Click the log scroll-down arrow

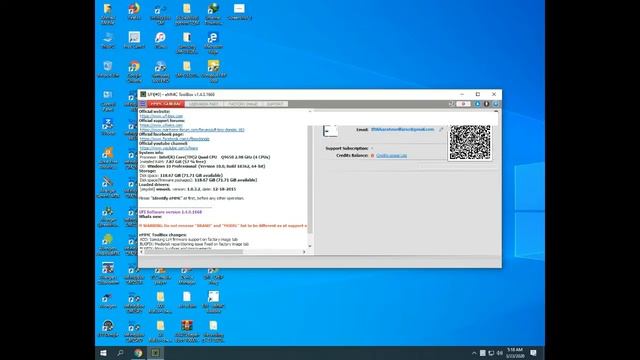point(310,246)
